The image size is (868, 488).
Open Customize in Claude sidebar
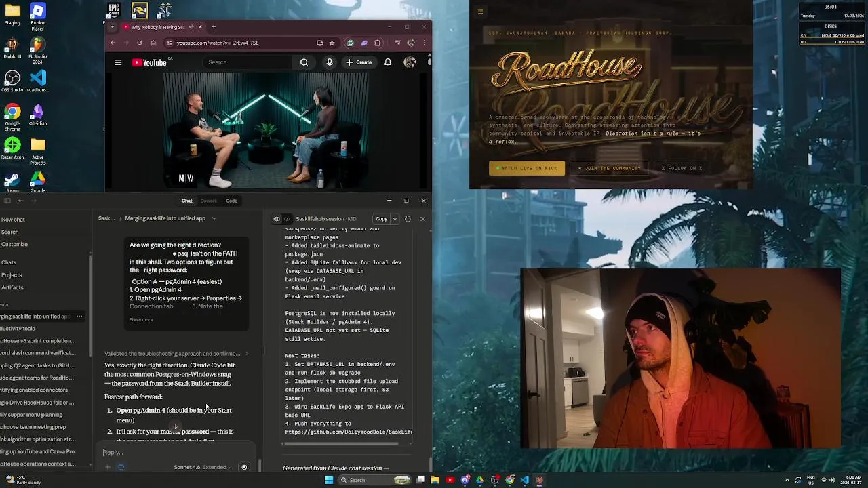coord(14,244)
